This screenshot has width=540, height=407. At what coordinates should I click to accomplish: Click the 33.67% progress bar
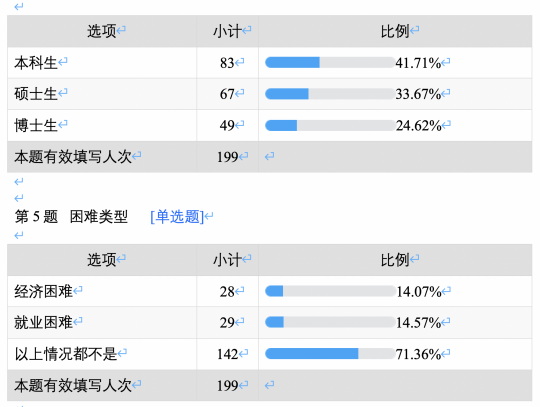point(330,94)
